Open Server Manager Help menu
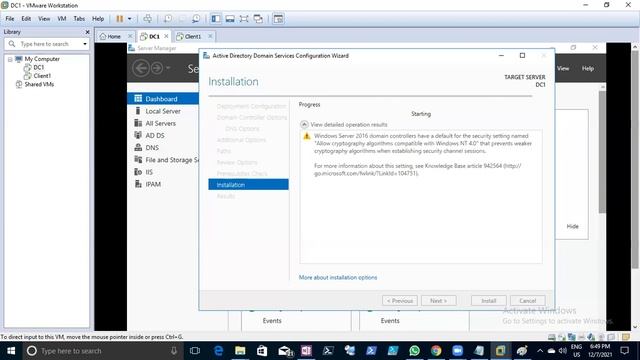The width and height of the screenshot is (640, 360). 588,69
